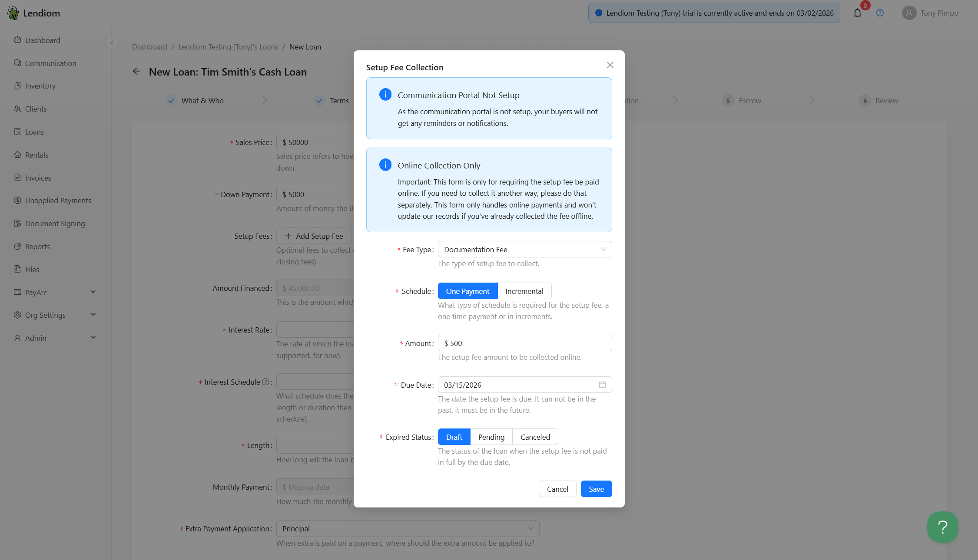Click the Cancel button

pyautogui.click(x=557, y=489)
